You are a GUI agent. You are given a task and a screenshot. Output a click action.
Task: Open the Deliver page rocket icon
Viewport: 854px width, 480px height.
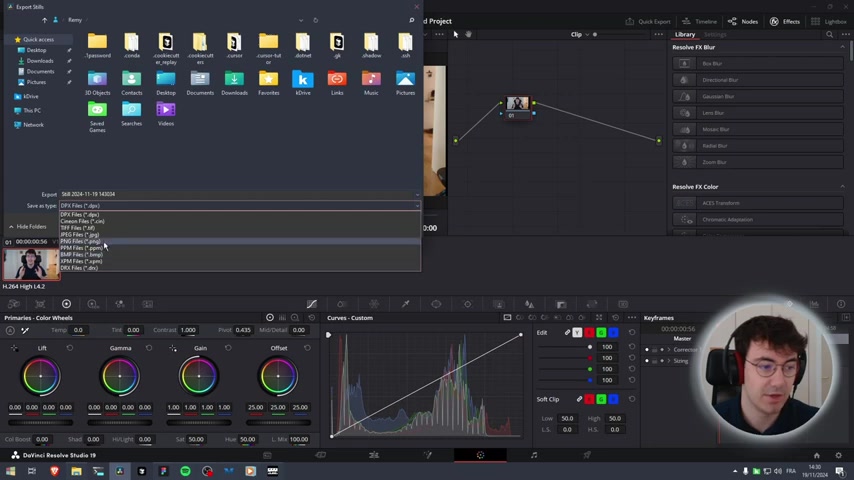(587, 455)
